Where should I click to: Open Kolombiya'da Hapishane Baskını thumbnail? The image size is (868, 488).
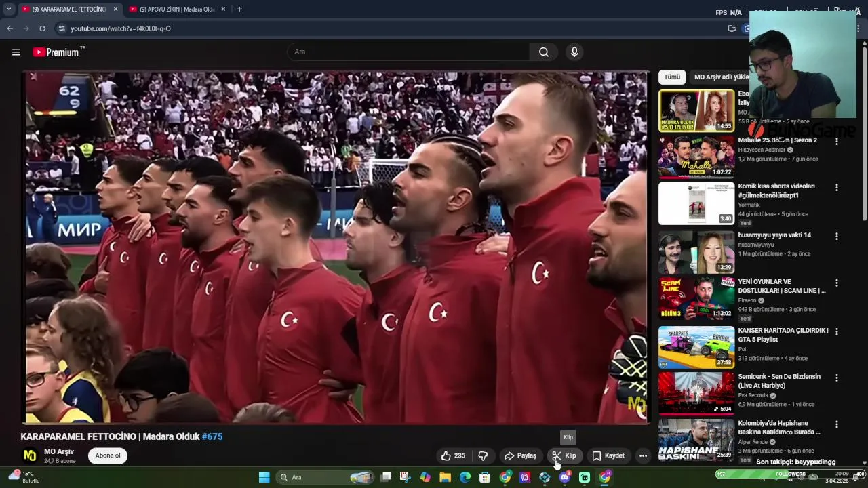coord(696,440)
